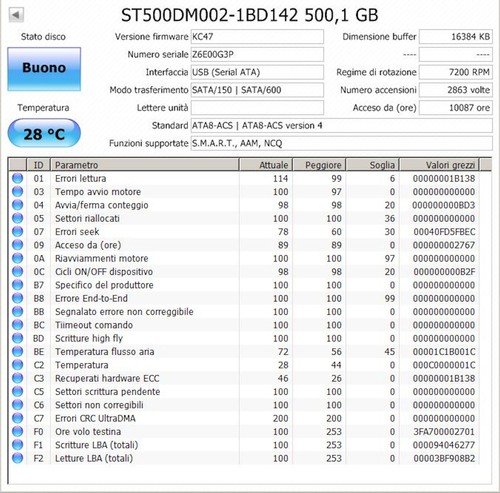This screenshot has width=500, height=493.
Task: Select the 'Errori lettura' parameter text
Action: click(x=80, y=178)
